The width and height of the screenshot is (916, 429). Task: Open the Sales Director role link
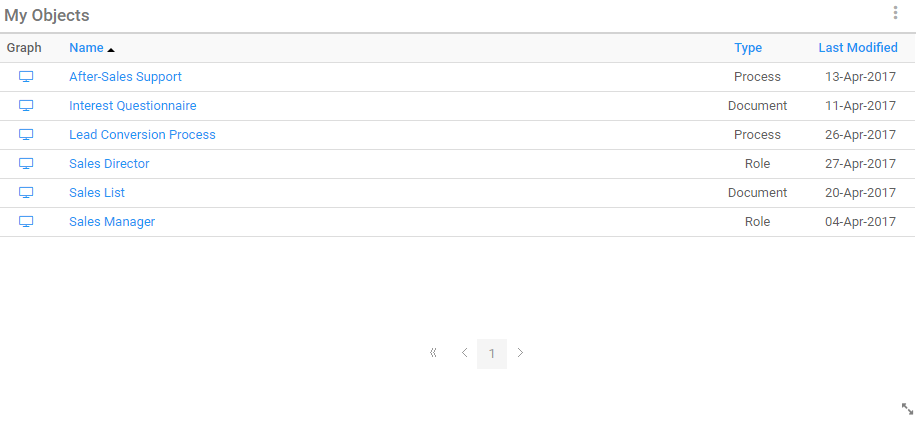pos(109,164)
